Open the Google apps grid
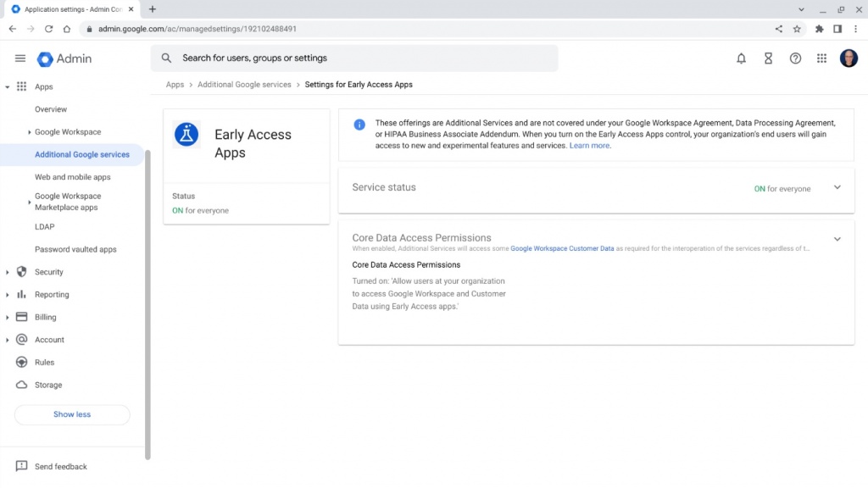This screenshot has width=868, height=488. tap(821, 58)
